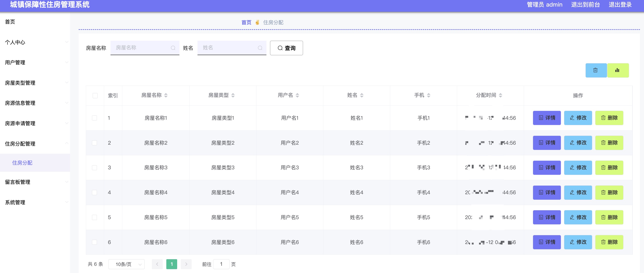Click 修改 for 房屋名称1 row
This screenshot has width=644, height=273.
point(578,118)
